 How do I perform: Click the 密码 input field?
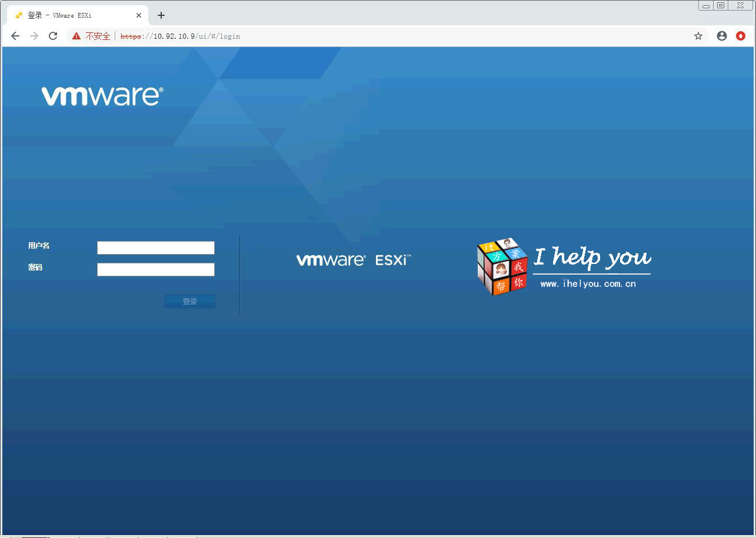(x=156, y=269)
